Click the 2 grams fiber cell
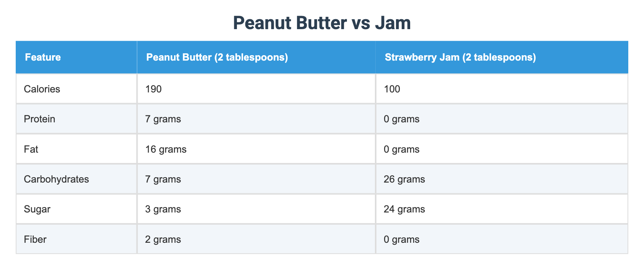 click(x=163, y=239)
